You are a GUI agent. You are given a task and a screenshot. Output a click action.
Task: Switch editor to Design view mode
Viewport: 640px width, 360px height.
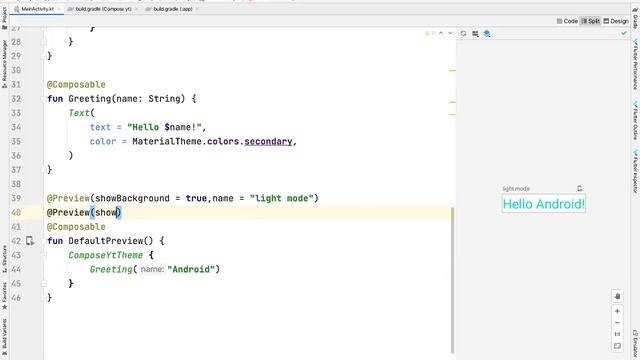(616, 21)
